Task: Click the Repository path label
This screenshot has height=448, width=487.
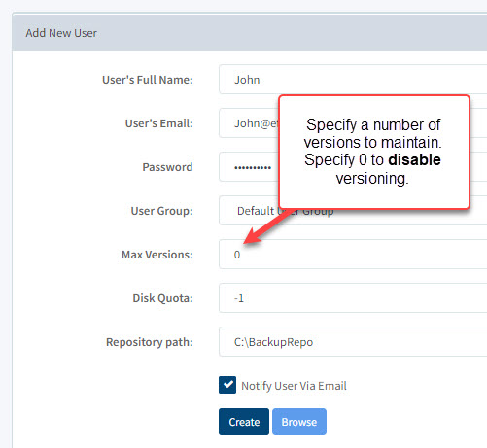Action: [x=150, y=342]
